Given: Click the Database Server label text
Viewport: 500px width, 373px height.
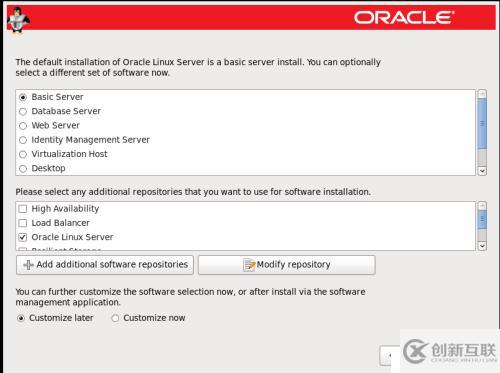Looking at the screenshot, I should [x=66, y=111].
